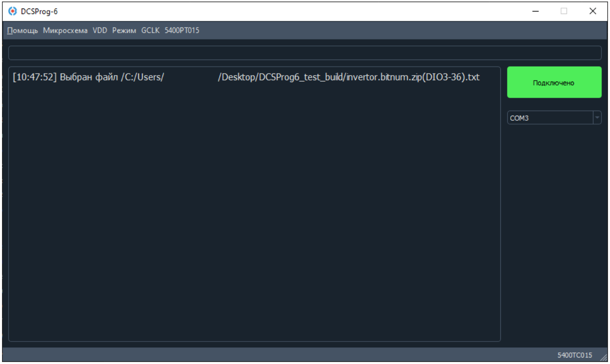The height and width of the screenshot is (364, 610).
Task: Open the VDD menu
Action: (x=100, y=31)
